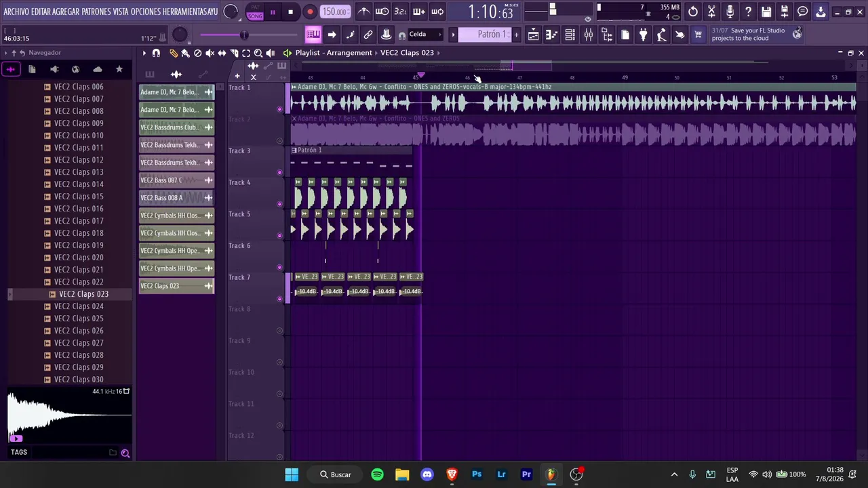This screenshot has height=488, width=868.
Task: Select the Paint brush tool in playlist
Action: [186, 53]
